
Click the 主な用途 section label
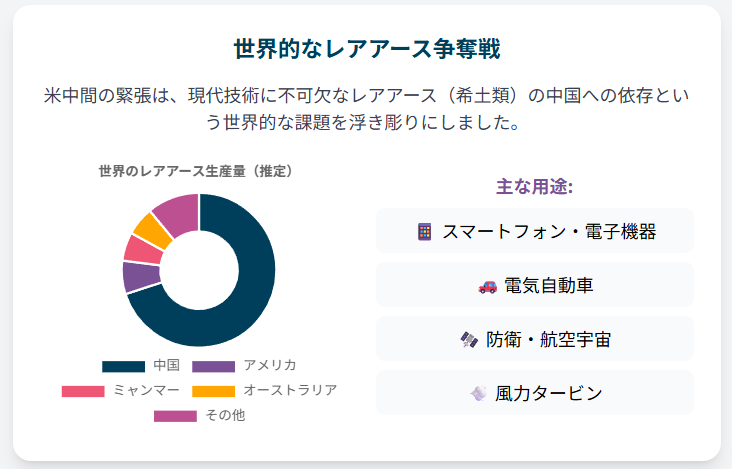[x=534, y=186]
